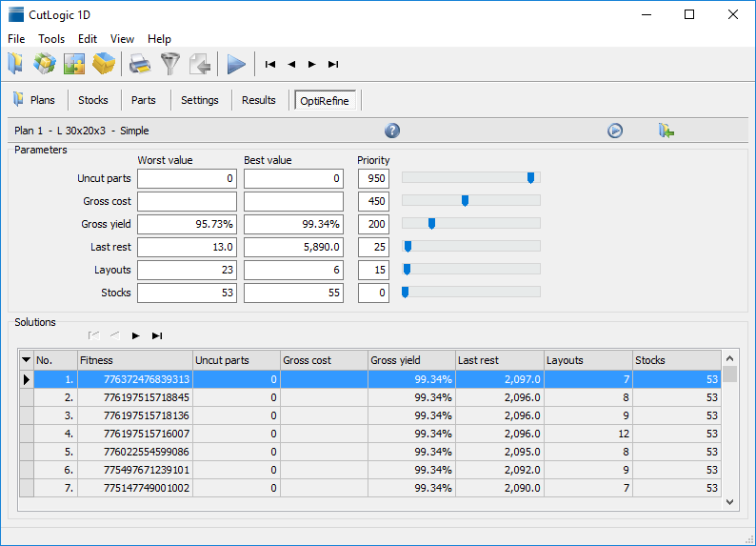
Task: Switch to the Plans tab
Action: (33, 100)
